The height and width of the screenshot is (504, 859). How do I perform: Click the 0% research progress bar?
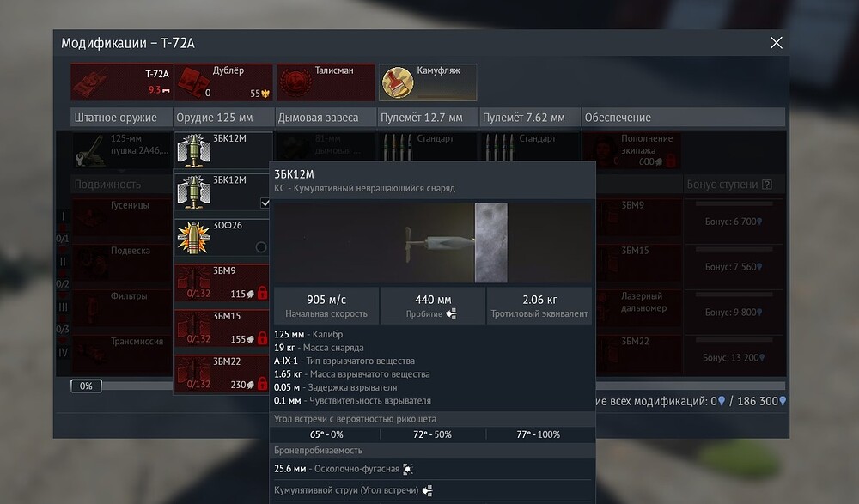click(86, 386)
